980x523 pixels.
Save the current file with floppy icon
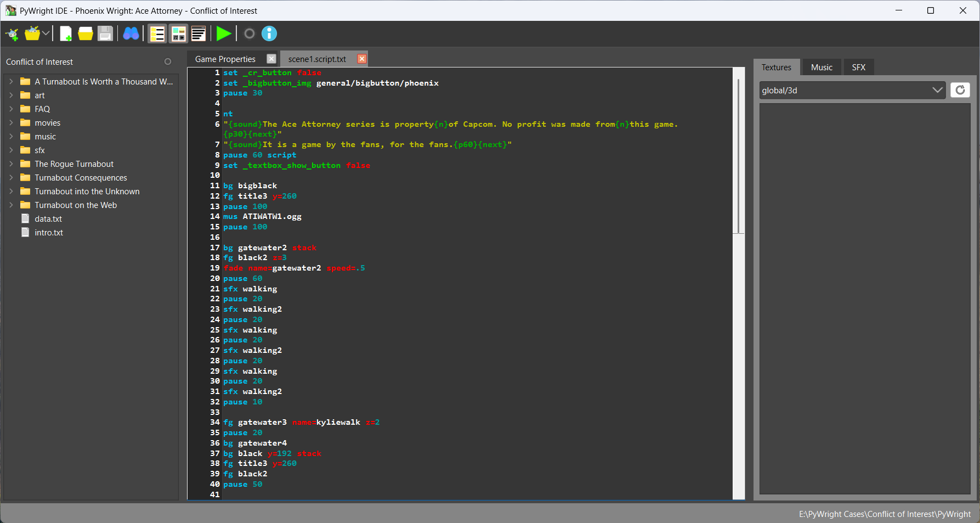[x=105, y=34]
